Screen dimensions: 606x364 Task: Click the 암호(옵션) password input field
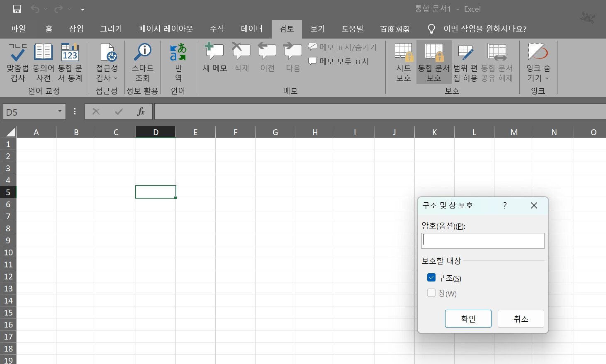483,241
